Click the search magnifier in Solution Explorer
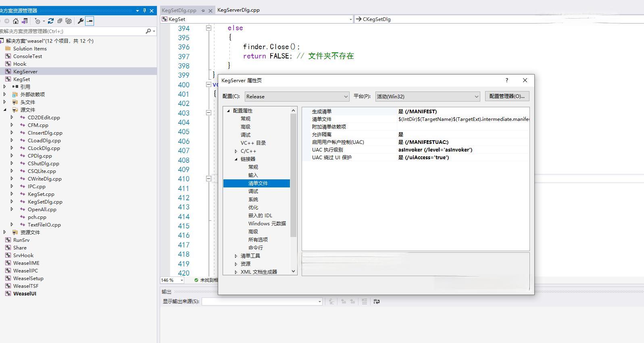 [148, 31]
